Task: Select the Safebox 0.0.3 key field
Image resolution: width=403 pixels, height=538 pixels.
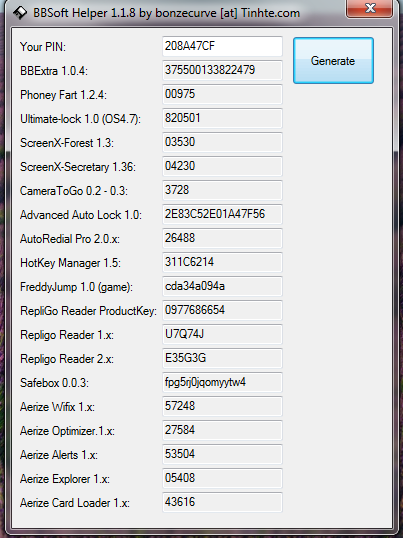Action: click(x=222, y=383)
